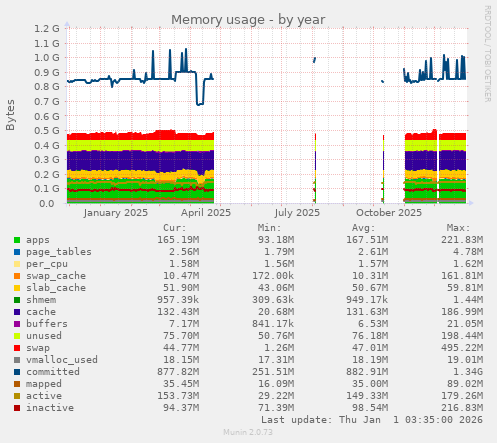Click the pale yellow per_cpu legend swatch
The image size is (497, 443).
point(17,264)
